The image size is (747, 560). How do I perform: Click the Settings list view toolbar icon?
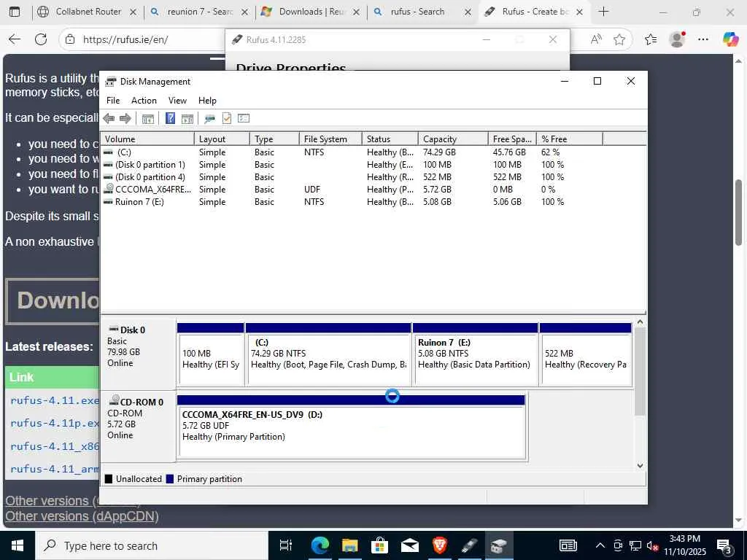[x=244, y=119]
